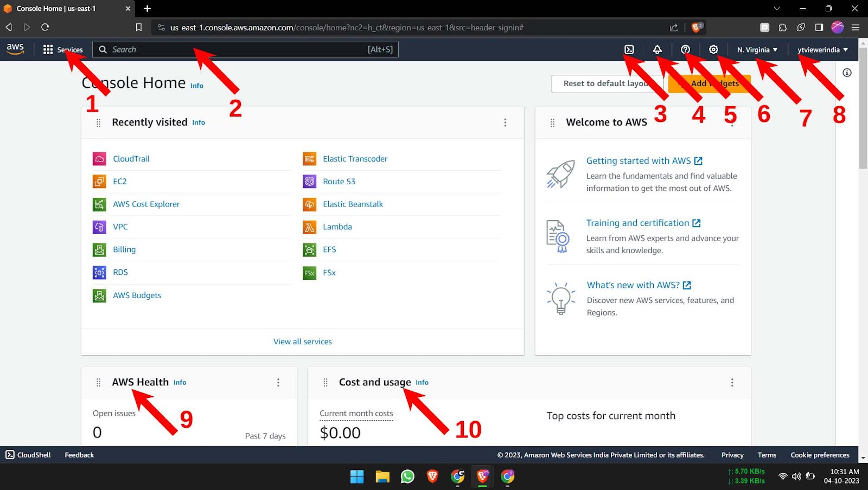Click the RDS service icon
Viewport: 868px width, 490px height.
click(x=99, y=273)
